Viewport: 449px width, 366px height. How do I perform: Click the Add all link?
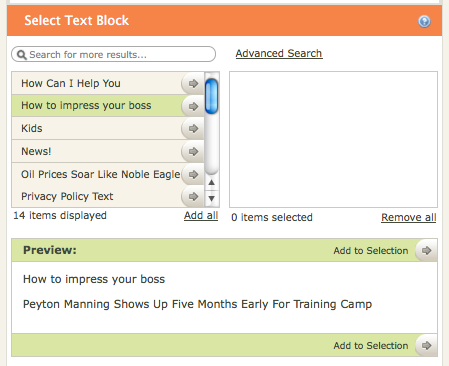(x=201, y=216)
